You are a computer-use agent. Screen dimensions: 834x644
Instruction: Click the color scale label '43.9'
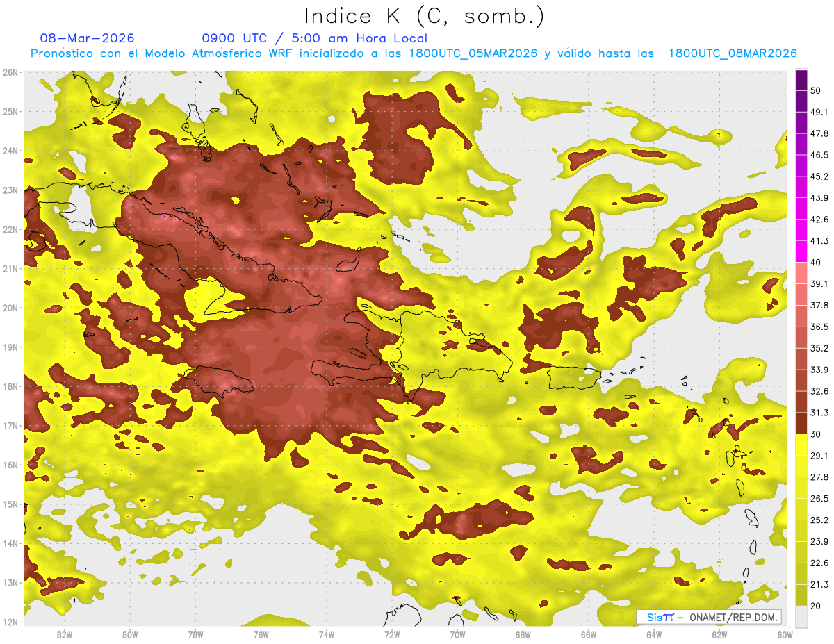(819, 198)
